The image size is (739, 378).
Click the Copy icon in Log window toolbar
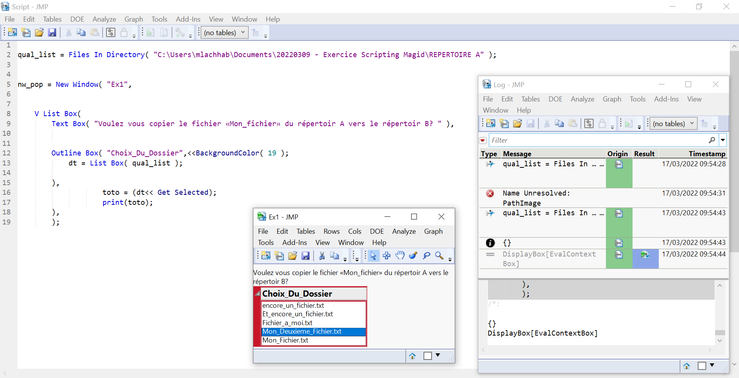[x=559, y=123]
